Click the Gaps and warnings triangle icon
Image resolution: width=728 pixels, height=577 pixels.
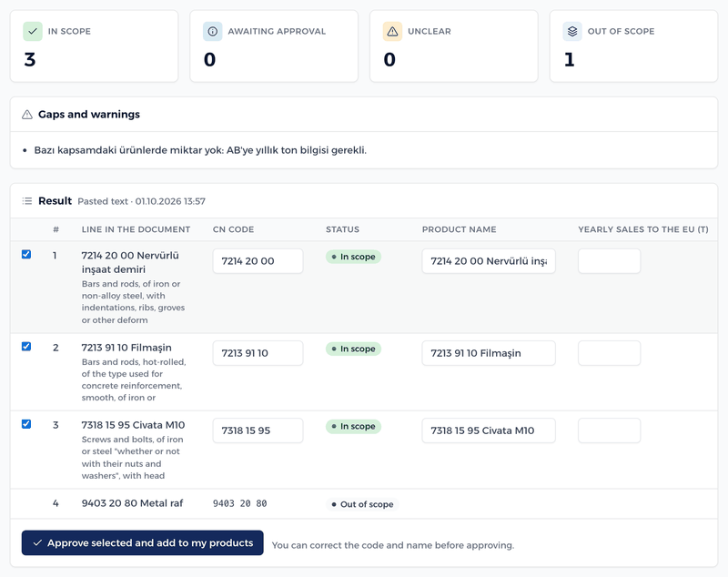click(27, 115)
